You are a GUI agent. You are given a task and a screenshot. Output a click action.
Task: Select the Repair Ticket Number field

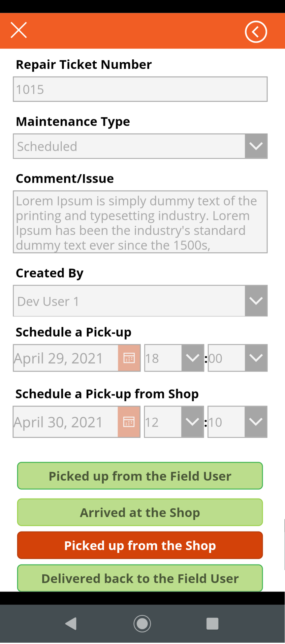(x=140, y=89)
